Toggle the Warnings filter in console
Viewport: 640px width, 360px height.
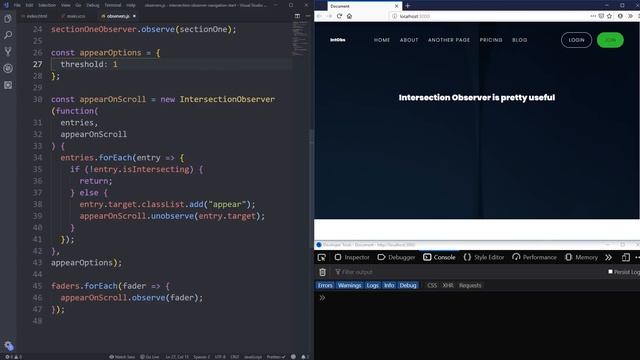click(349, 285)
